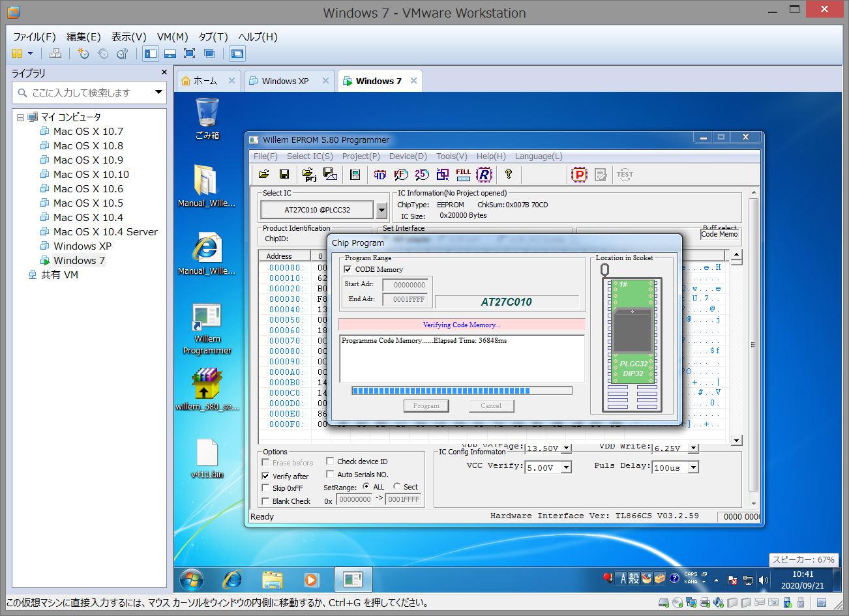Click the Save project icon in Willem toolbar
The width and height of the screenshot is (849, 616).
click(330, 174)
